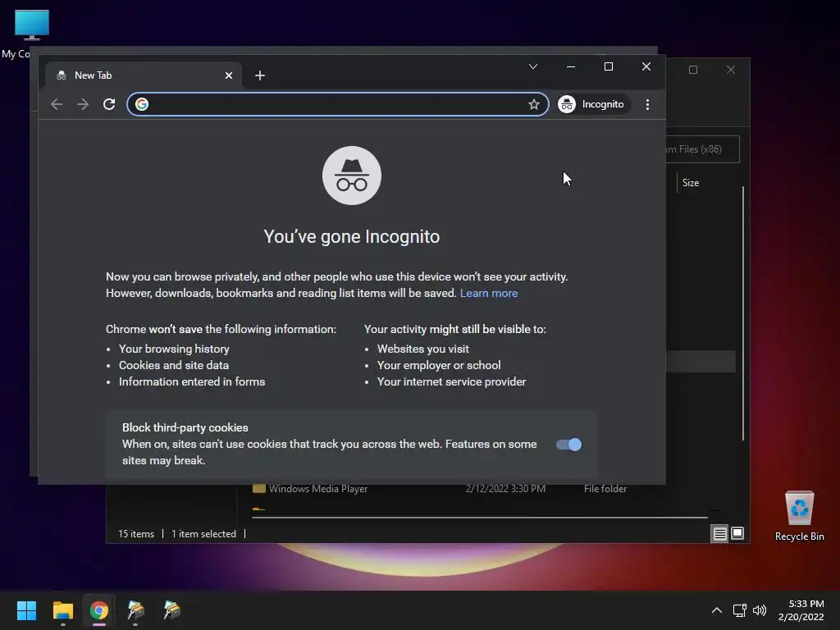Image resolution: width=840 pixels, height=630 pixels.
Task: Click the 'You've gone Incognito' heading
Action: [351, 236]
